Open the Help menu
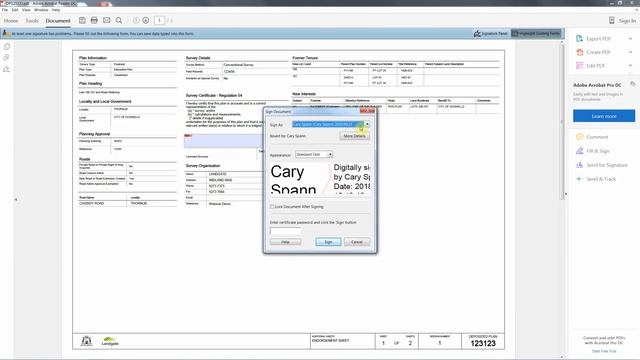The width and height of the screenshot is (640, 360). [x=56, y=10]
